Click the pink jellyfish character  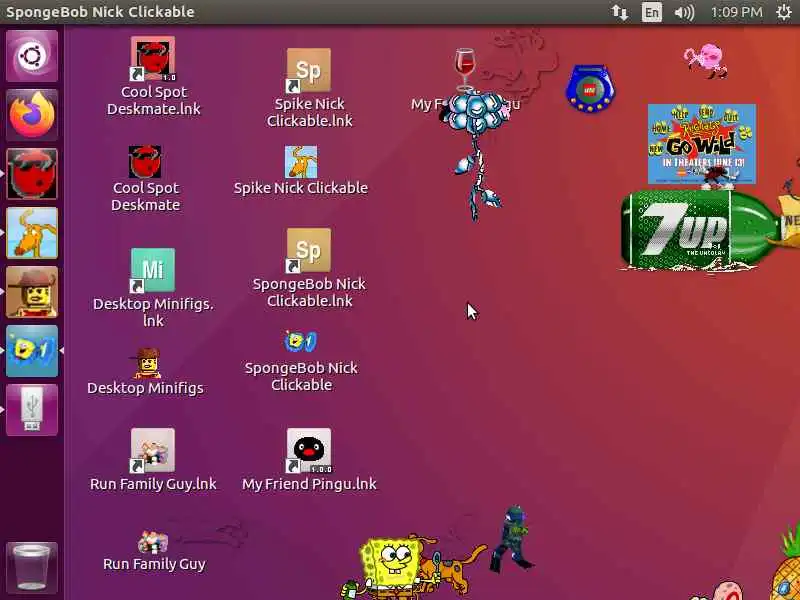707,61
